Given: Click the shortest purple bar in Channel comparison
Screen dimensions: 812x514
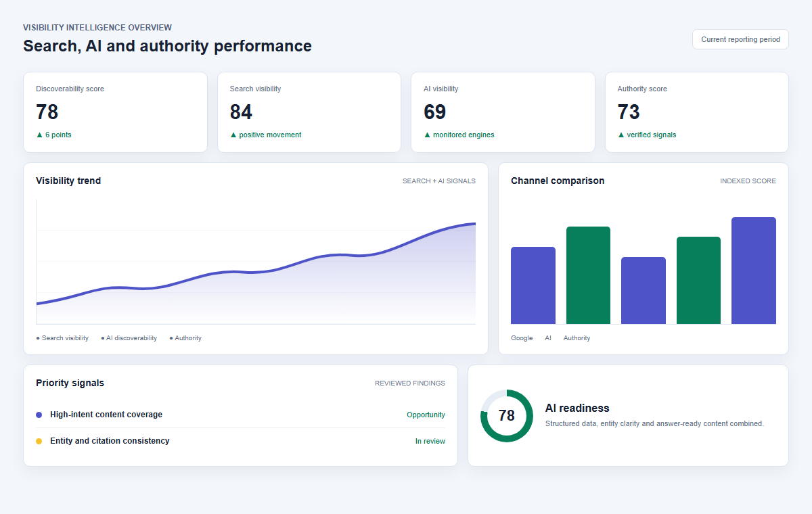Looking at the screenshot, I should (x=644, y=291).
